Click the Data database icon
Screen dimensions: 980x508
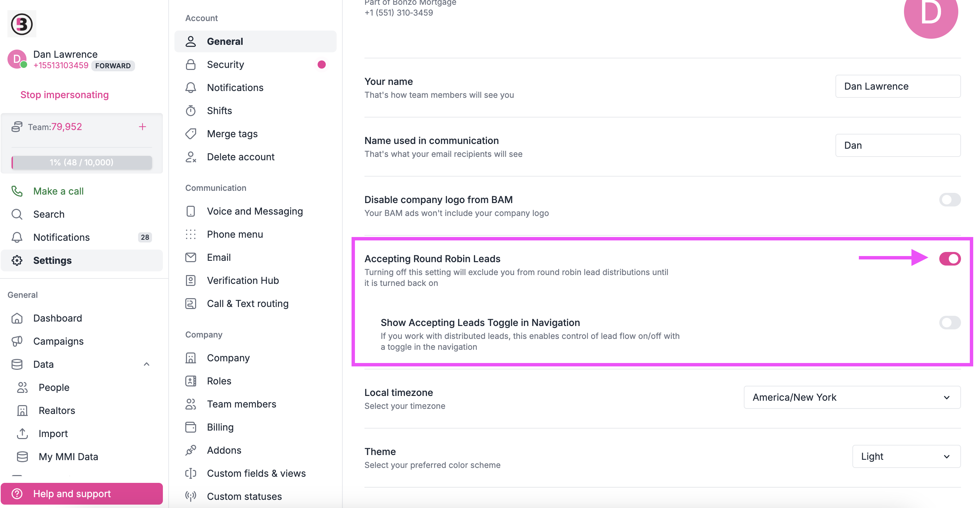click(17, 364)
